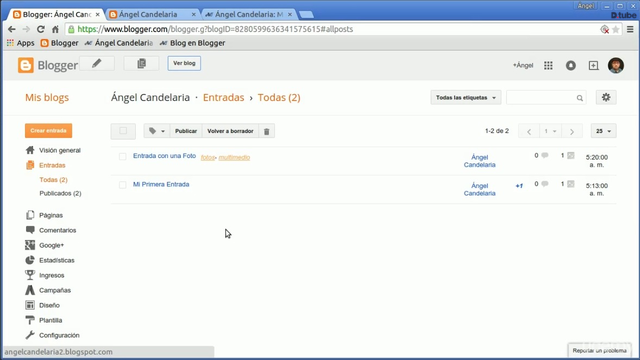Open 'Blog en Blogger' bookmark
The height and width of the screenshot is (360, 640).
[192, 43]
